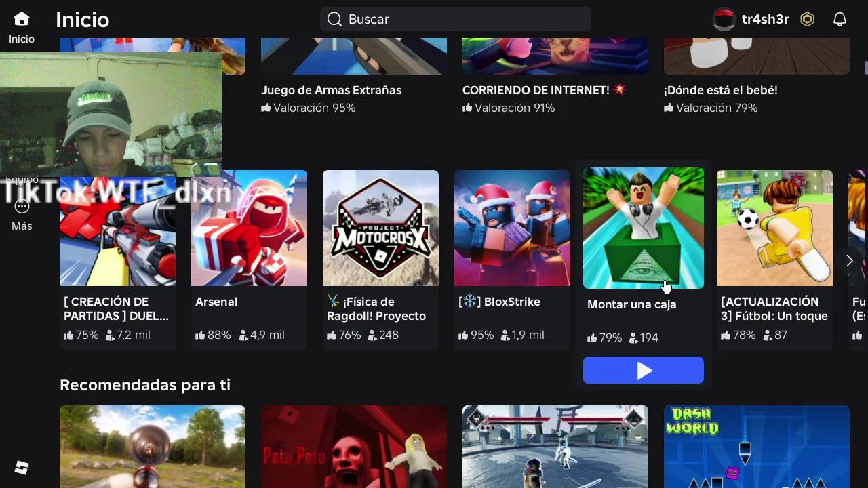868x488 pixels.
Task: Click Montar una caja 194 player count
Action: (x=644, y=338)
